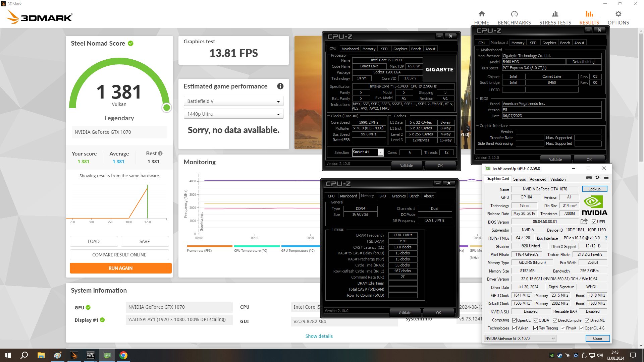Viewport: 644px width, 362px height.
Task: Toggle the Vulkan checkbox
Action: pyautogui.click(x=514, y=328)
